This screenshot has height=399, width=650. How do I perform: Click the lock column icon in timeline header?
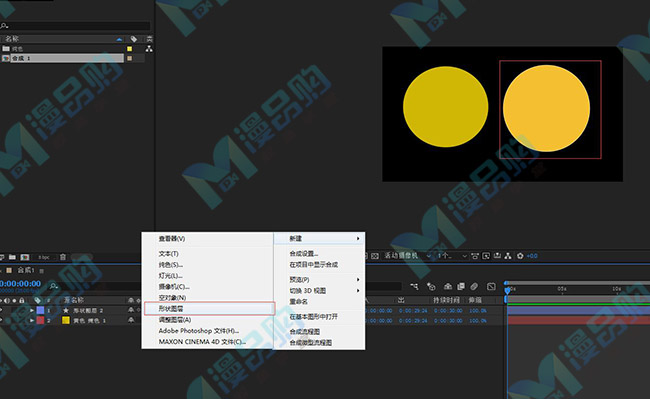[x=22, y=300]
